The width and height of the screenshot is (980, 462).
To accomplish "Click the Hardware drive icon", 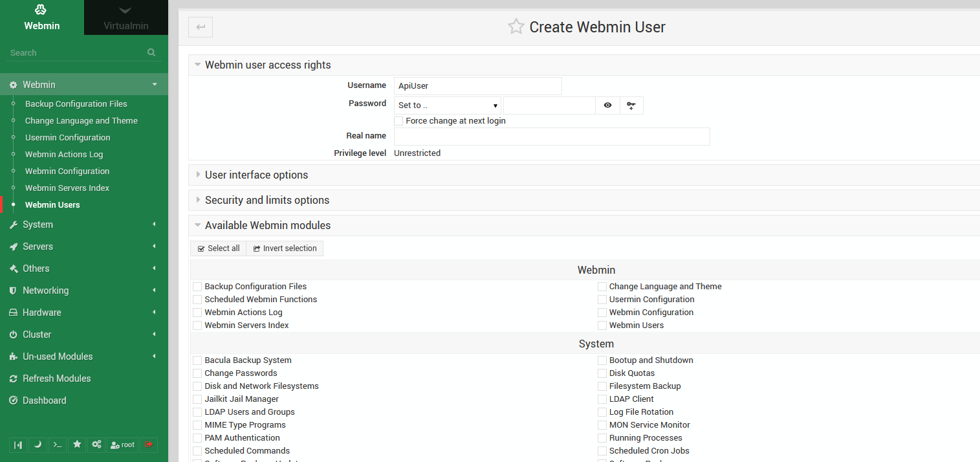I will pos(14,313).
